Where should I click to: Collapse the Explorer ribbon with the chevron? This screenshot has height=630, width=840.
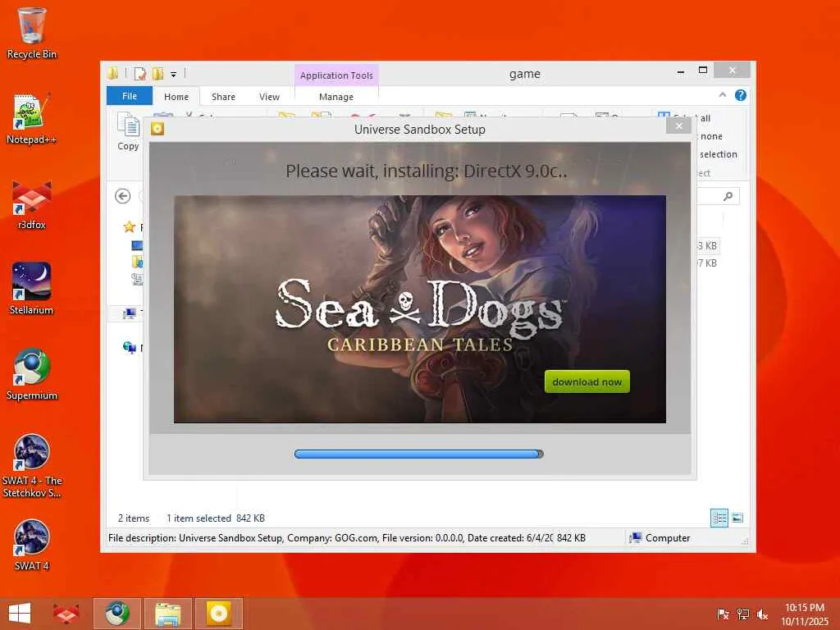pos(723,95)
